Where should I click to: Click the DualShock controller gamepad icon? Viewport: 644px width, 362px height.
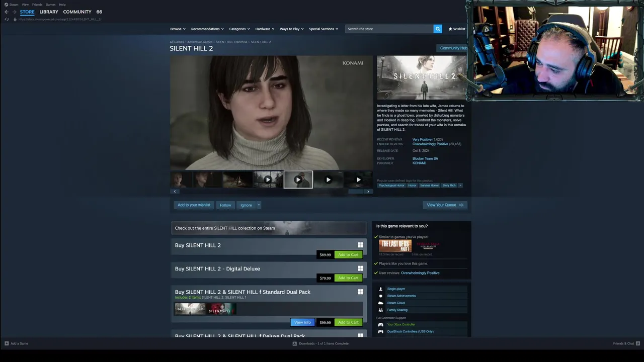tap(380, 331)
